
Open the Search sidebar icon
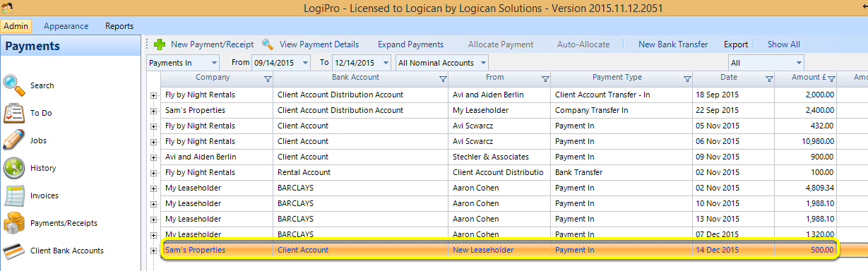14,85
